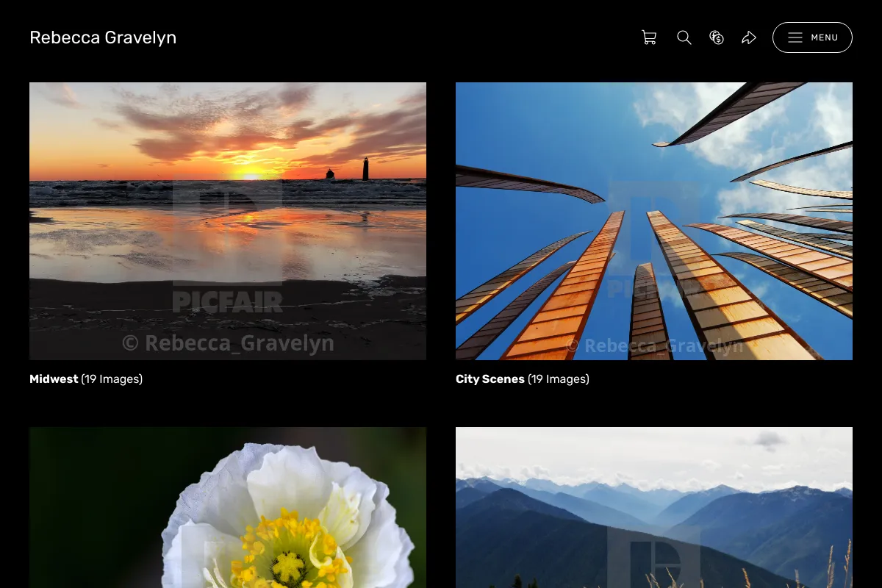This screenshot has width=882, height=588.
Task: Open the white poppy flower album thumbnail
Action: [x=228, y=507]
